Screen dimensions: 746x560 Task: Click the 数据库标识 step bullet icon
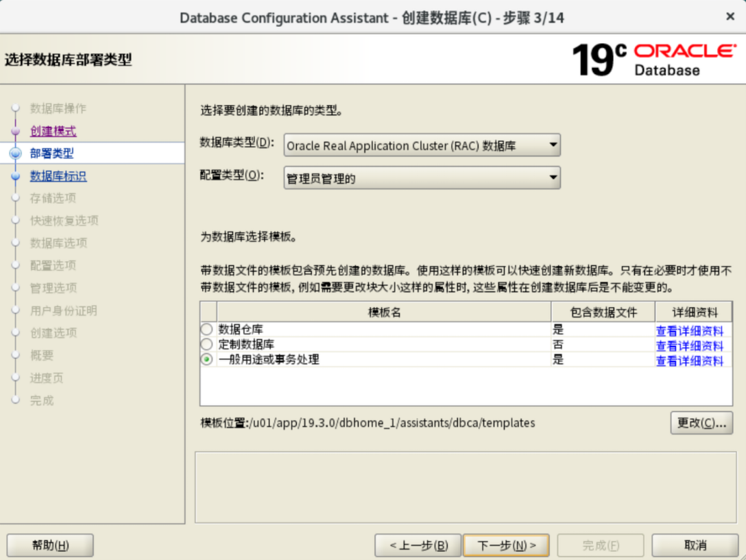coord(15,176)
